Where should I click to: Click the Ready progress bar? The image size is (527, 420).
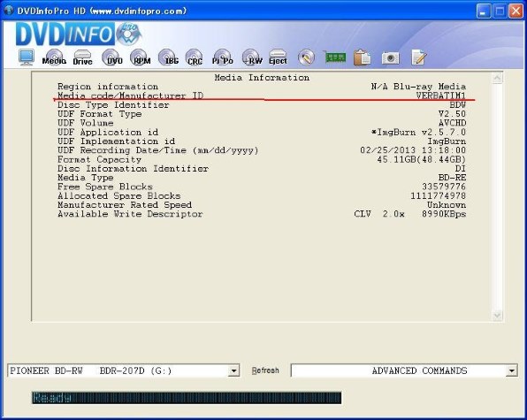pyautogui.click(x=187, y=398)
